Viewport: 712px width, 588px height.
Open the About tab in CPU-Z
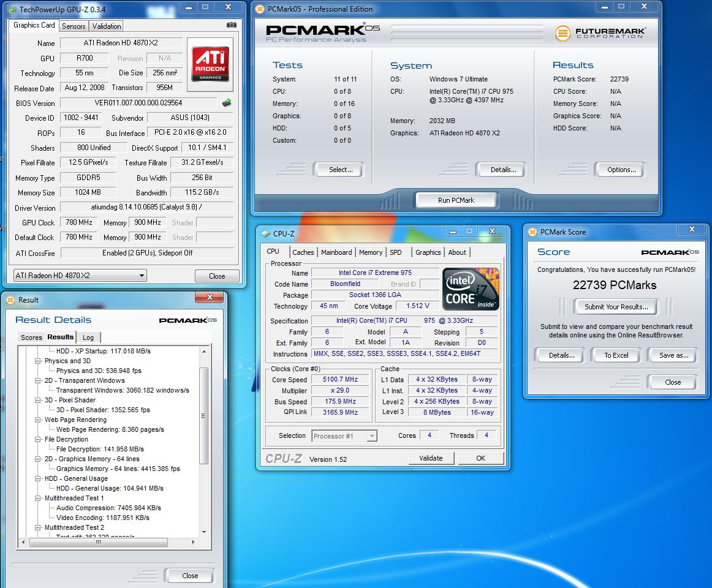[x=457, y=252]
